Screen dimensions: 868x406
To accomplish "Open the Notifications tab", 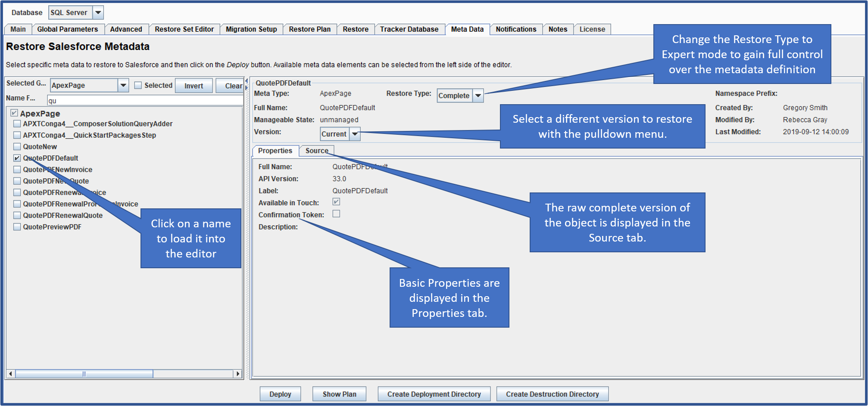I will coord(516,29).
